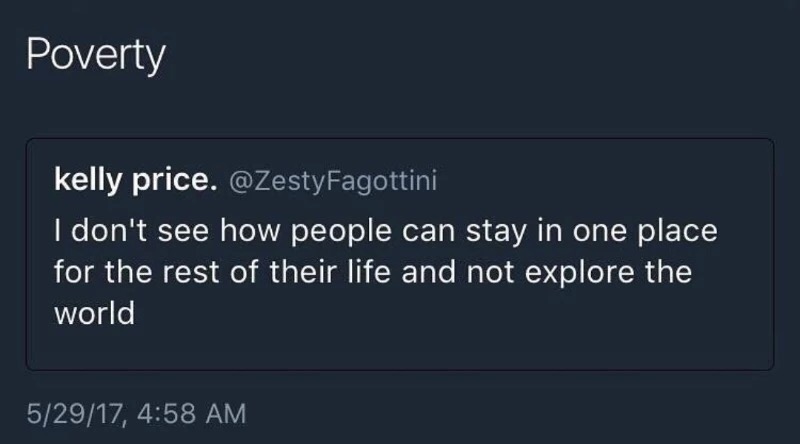Click the quoted line starting "I don't see"
Image resolution: width=800 pixels, height=444 pixels.
385,231
